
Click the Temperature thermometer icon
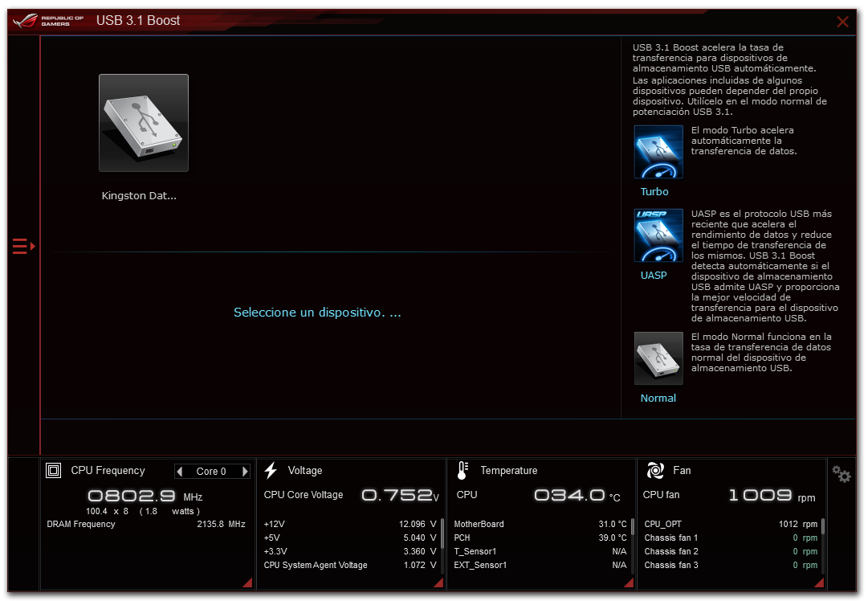pos(463,471)
